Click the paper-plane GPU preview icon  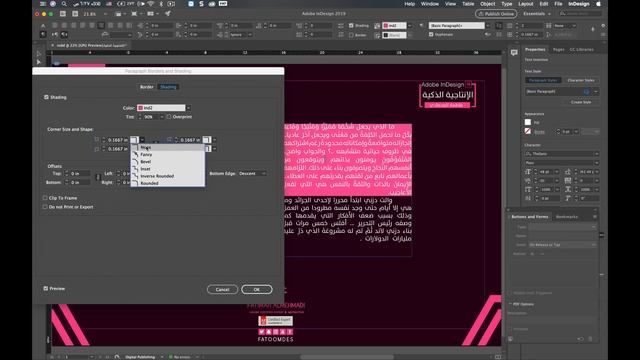click(168, 13)
